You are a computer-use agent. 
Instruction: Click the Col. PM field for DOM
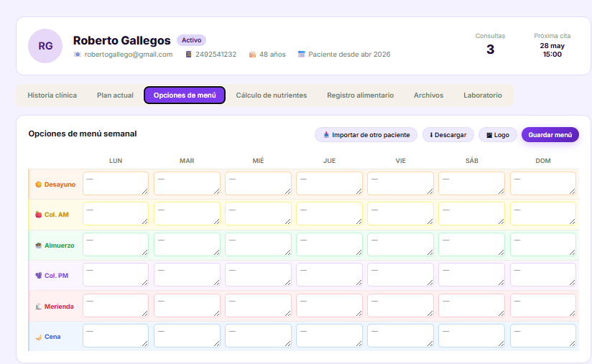click(x=543, y=274)
